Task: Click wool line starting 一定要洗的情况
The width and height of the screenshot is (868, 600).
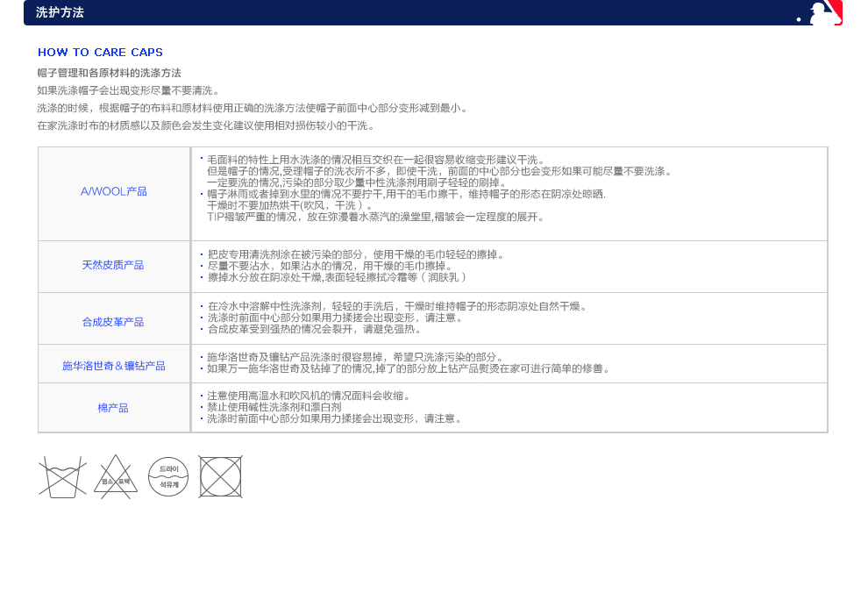Action: point(357,182)
